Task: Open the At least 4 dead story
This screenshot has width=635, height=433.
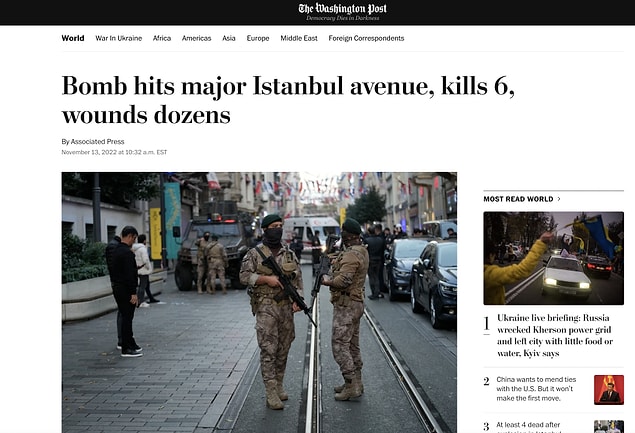Action: click(x=528, y=427)
